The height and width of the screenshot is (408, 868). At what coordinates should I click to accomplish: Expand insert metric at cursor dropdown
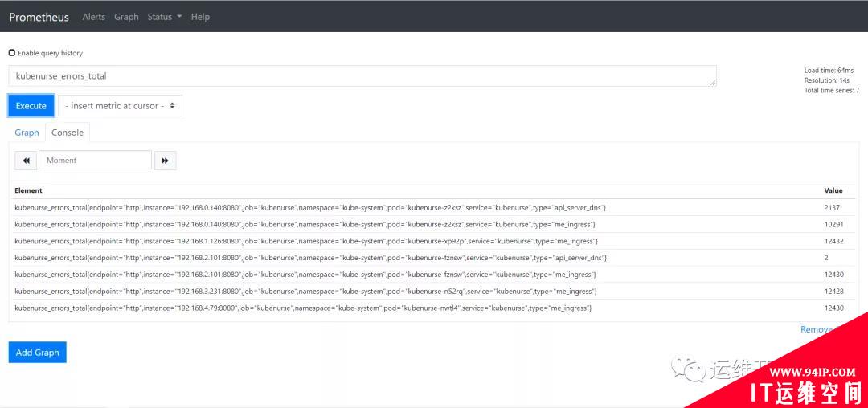pos(120,105)
